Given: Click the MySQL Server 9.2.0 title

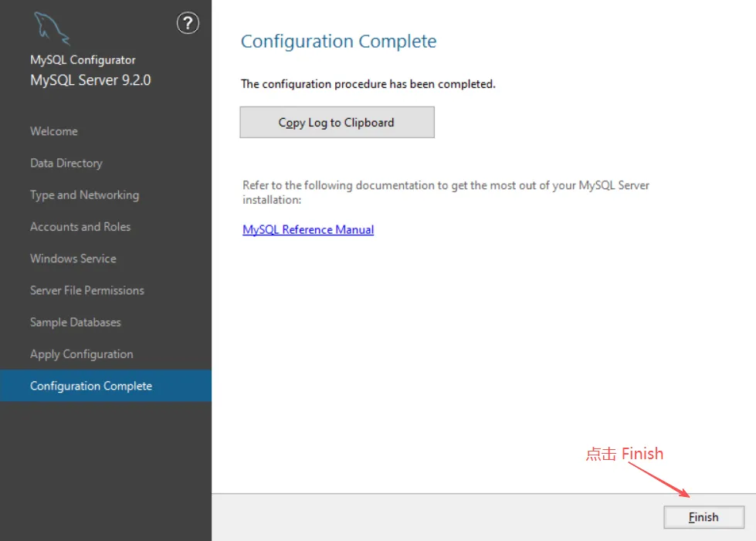Looking at the screenshot, I should pos(90,80).
